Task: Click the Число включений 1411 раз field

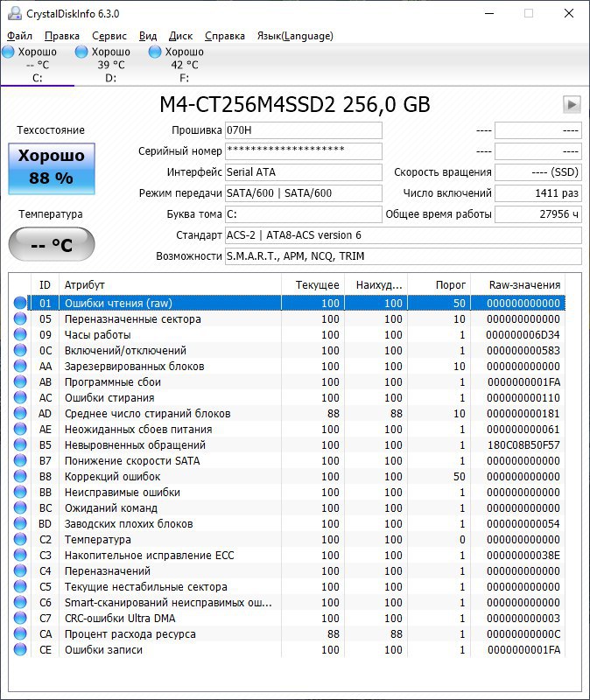Action: coord(538,193)
